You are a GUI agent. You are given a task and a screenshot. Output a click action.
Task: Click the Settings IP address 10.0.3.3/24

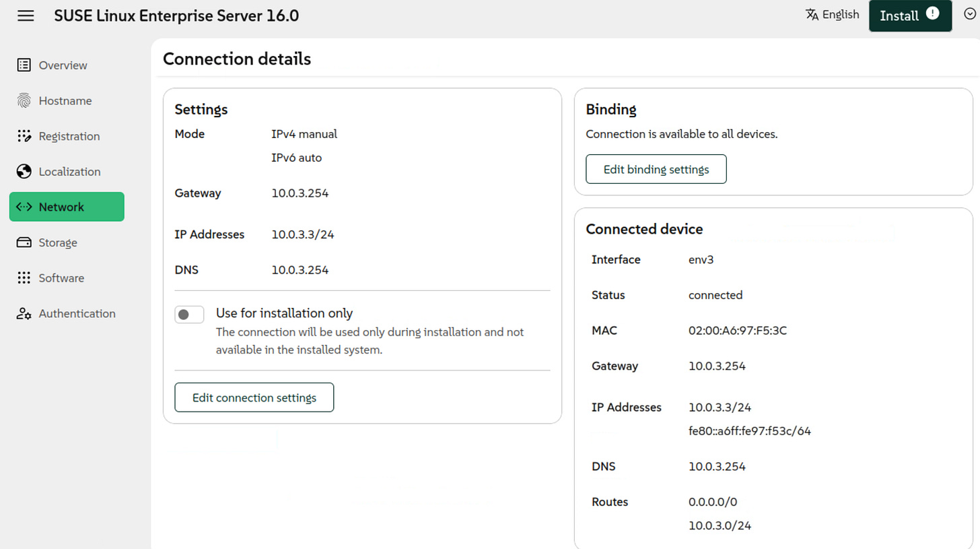tap(304, 235)
